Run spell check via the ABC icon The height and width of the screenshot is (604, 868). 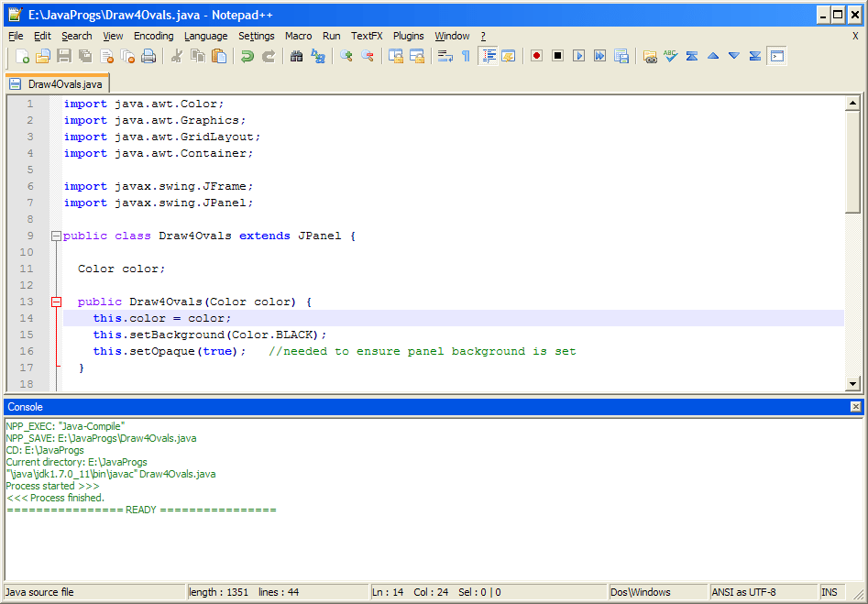pos(670,56)
